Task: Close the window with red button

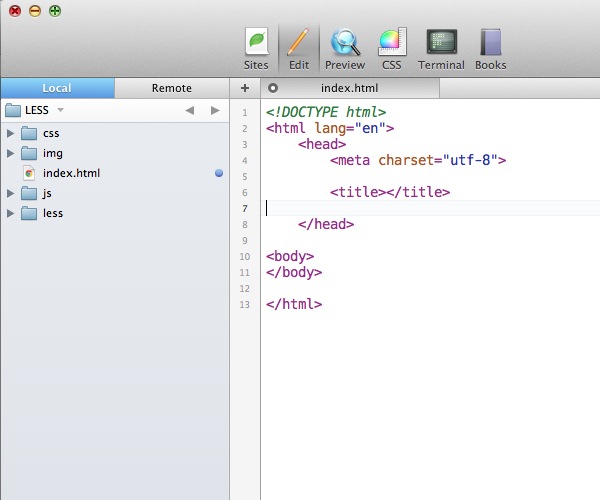Action: pyautogui.click(x=15, y=11)
